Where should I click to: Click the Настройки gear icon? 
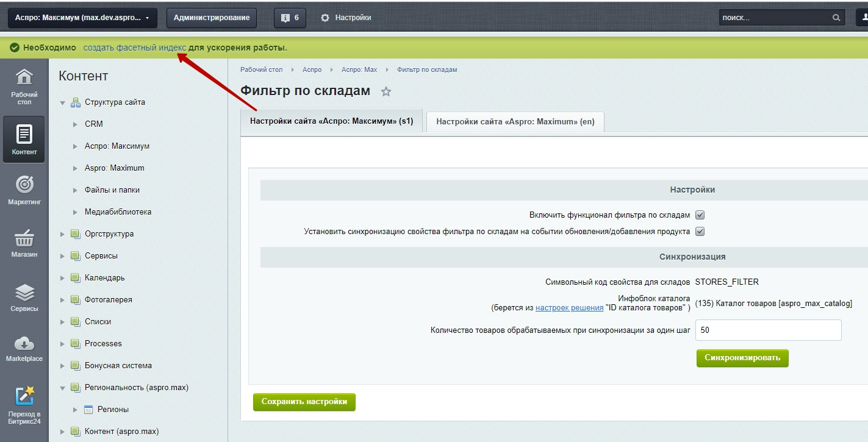coord(325,18)
